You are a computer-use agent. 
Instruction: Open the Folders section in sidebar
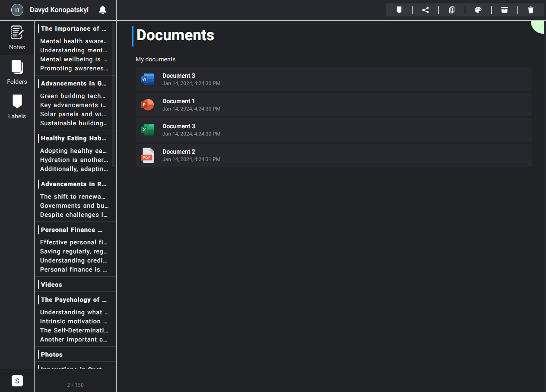(x=17, y=73)
